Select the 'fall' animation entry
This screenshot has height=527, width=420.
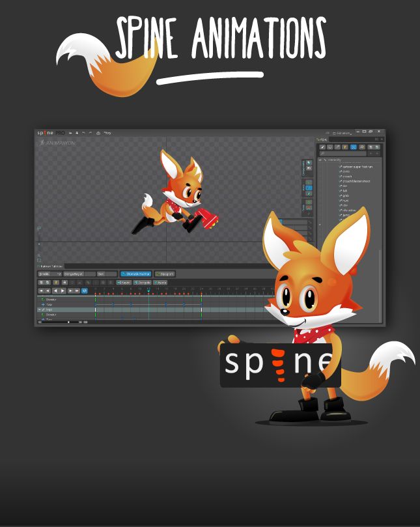coord(343,191)
